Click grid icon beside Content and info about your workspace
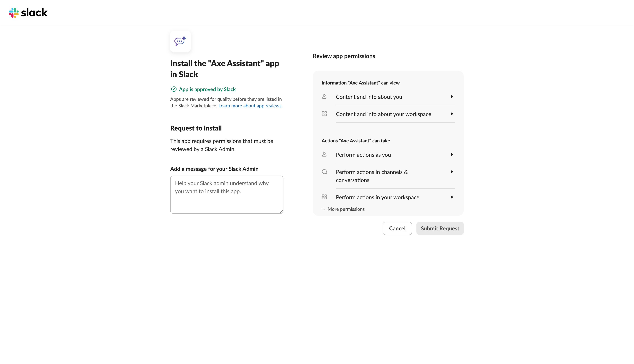 coord(324,114)
